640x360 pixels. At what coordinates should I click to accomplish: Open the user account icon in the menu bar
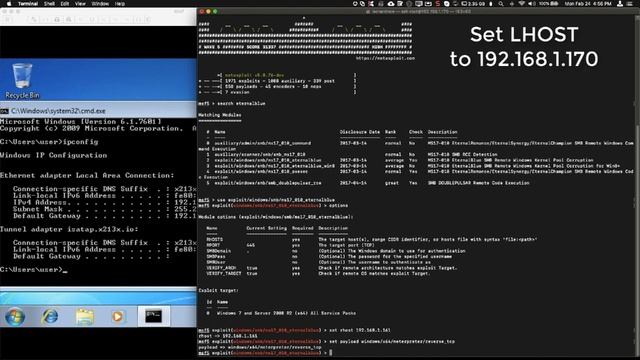pyautogui.click(x=620, y=4)
